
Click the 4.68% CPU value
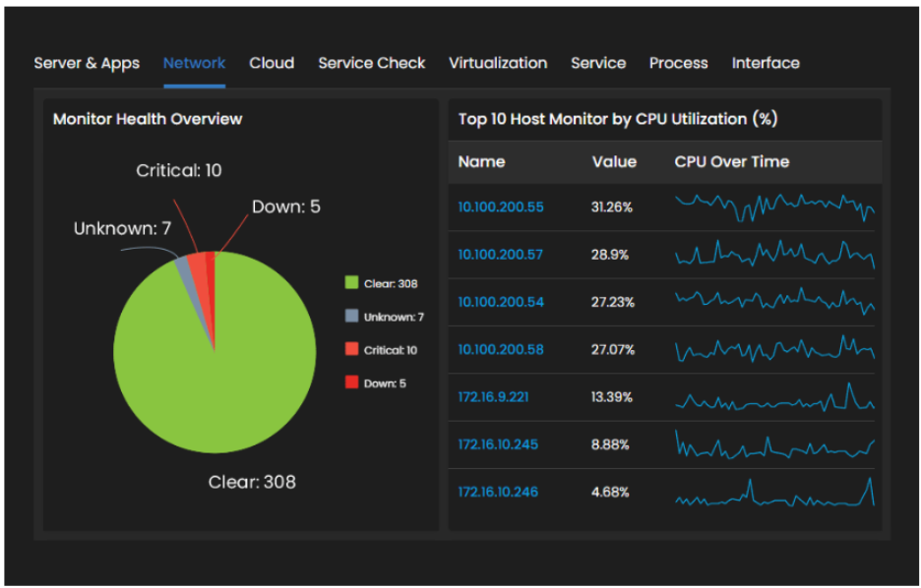coord(610,493)
